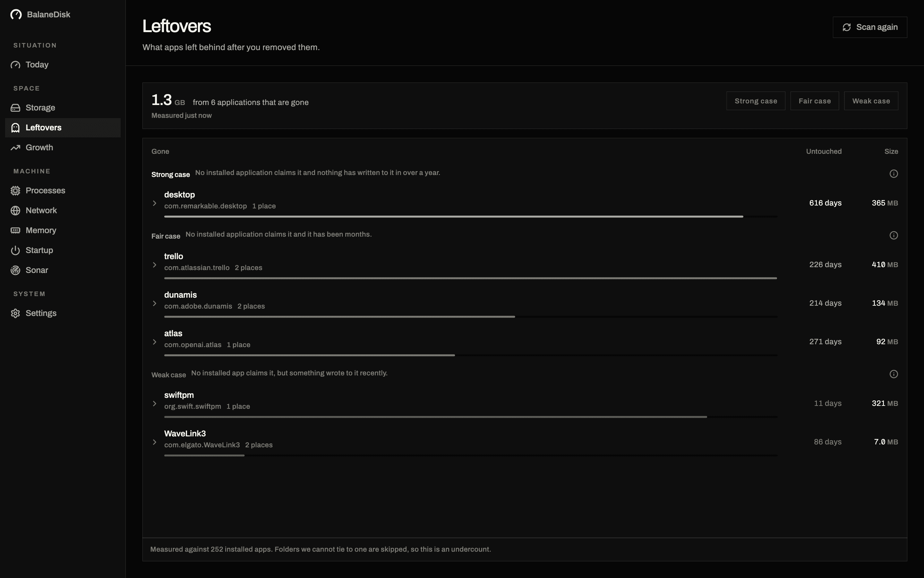This screenshot has width=924, height=578.
Task: Open the Storage section
Action: [63, 108]
